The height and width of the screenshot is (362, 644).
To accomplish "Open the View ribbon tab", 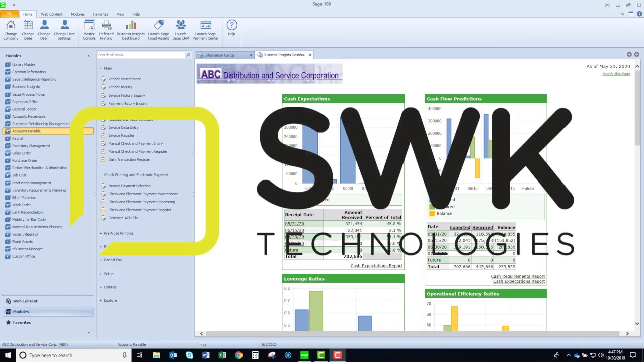I will (x=120, y=14).
